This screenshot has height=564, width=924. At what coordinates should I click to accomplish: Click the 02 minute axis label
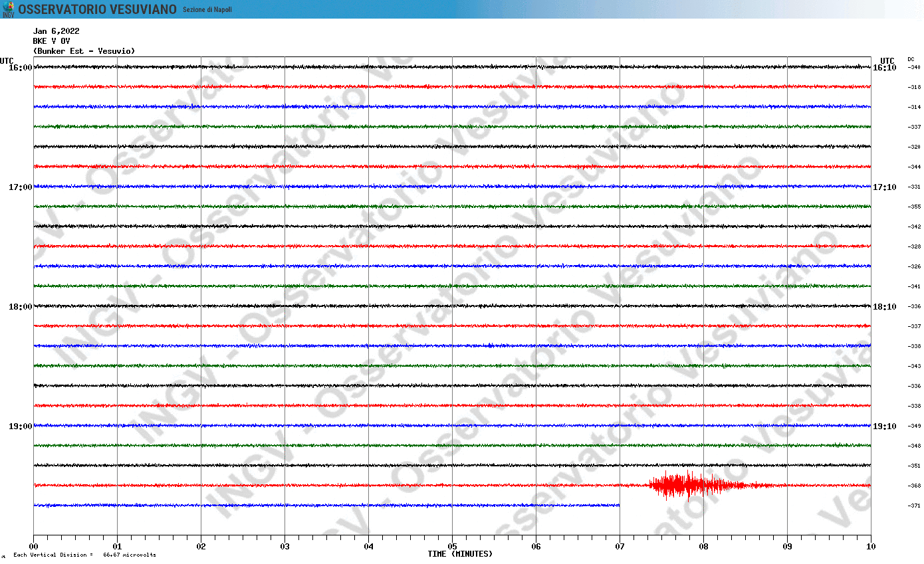click(x=201, y=546)
